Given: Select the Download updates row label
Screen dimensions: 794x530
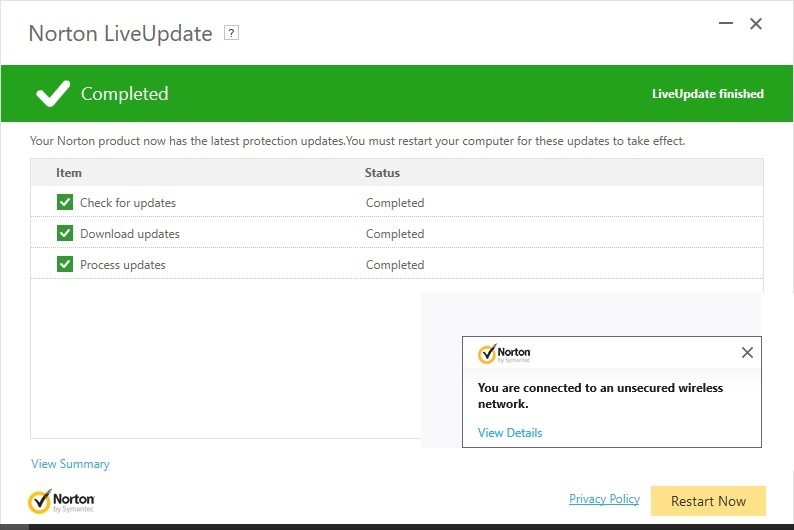Looking at the screenshot, I should point(130,233).
